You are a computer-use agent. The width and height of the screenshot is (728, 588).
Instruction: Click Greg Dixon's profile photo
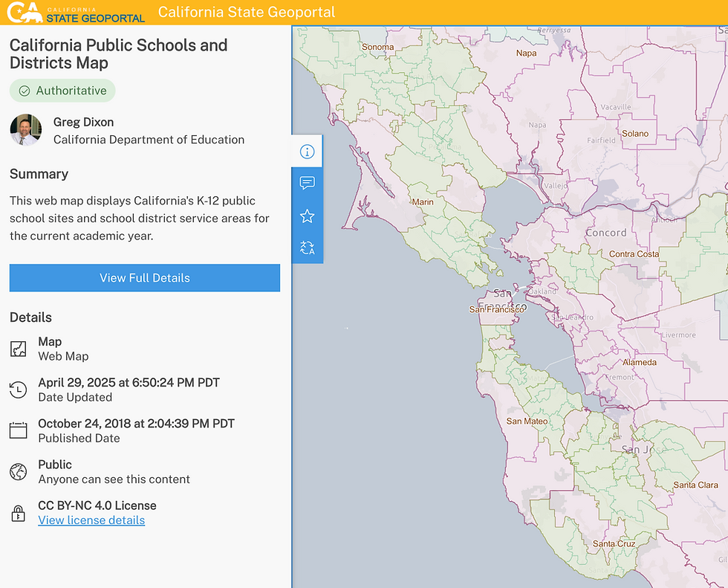25,130
